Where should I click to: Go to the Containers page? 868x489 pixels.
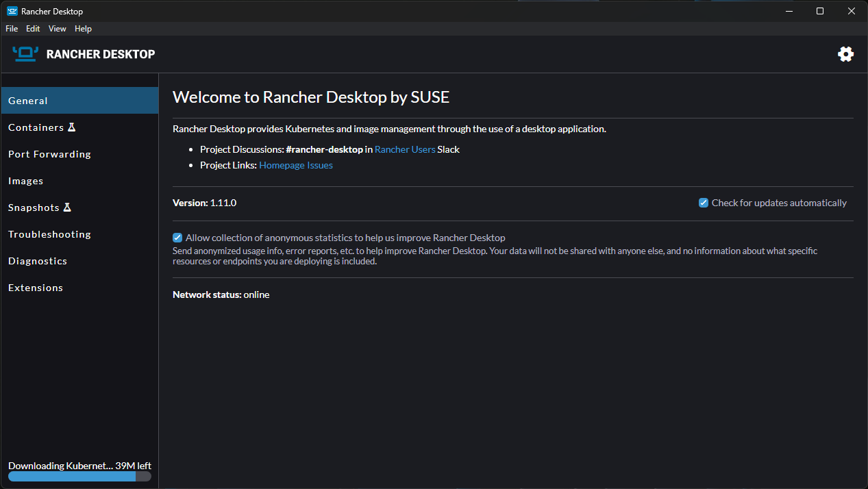click(79, 127)
